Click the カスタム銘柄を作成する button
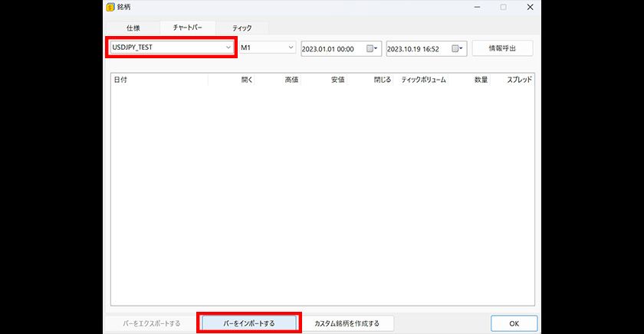The width and height of the screenshot is (644, 334). click(x=347, y=323)
